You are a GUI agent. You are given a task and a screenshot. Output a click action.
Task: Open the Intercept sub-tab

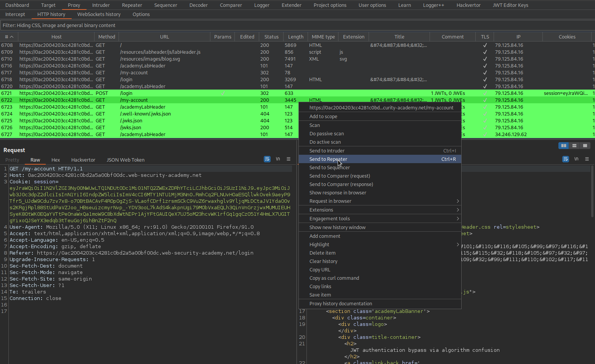point(15,14)
